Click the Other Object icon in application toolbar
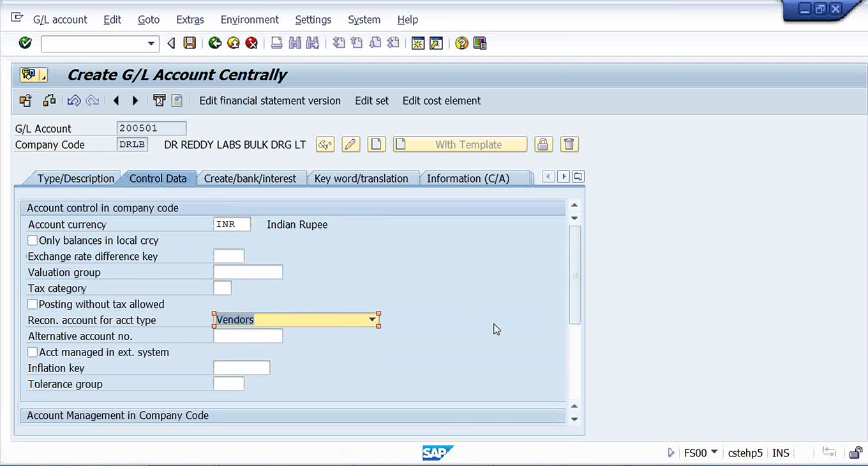868x466 pixels. point(26,100)
